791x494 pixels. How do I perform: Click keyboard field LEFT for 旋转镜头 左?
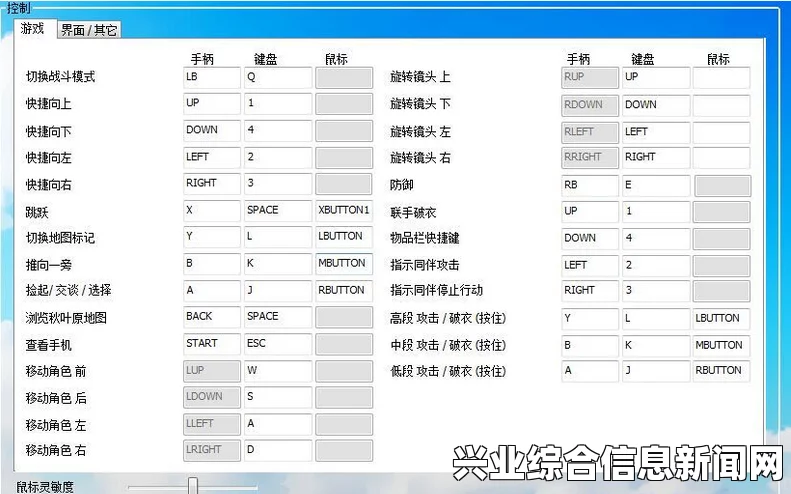pyautogui.click(x=656, y=133)
